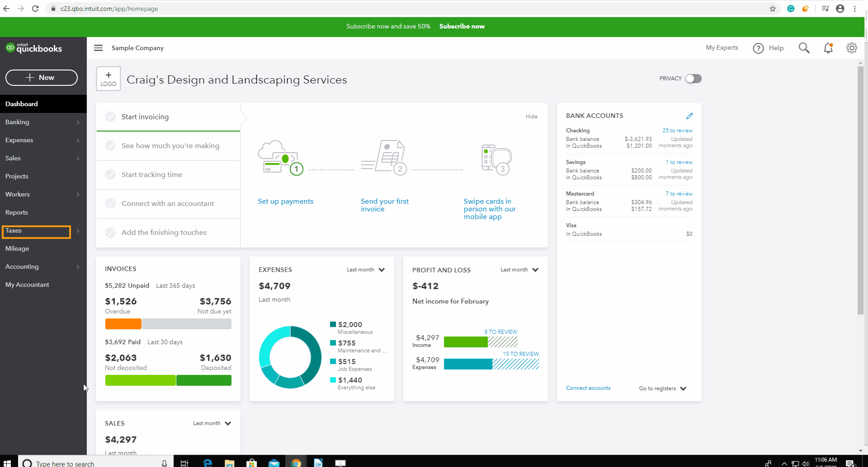Image resolution: width=868 pixels, height=467 pixels.
Task: Expand the Workers sidebar submenu arrow
Action: (x=78, y=195)
